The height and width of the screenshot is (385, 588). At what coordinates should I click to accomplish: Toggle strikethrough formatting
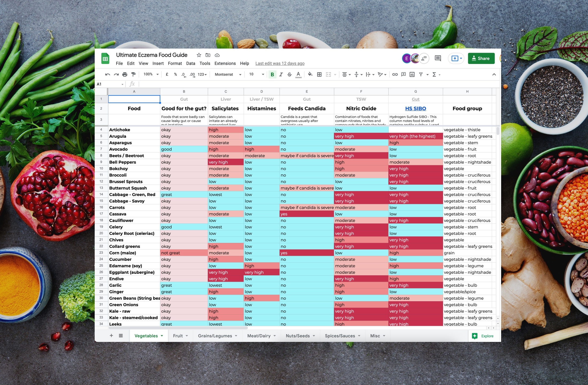[289, 75]
